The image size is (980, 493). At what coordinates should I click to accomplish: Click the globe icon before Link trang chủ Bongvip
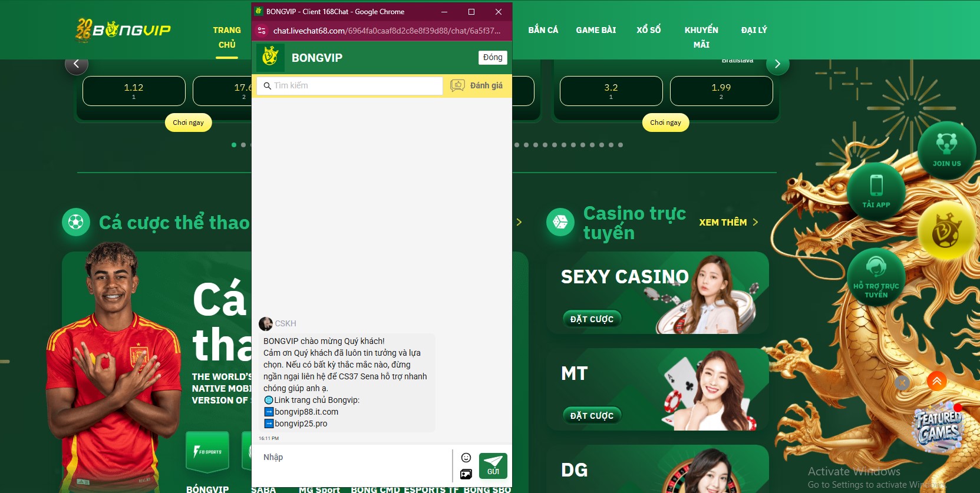[269, 400]
